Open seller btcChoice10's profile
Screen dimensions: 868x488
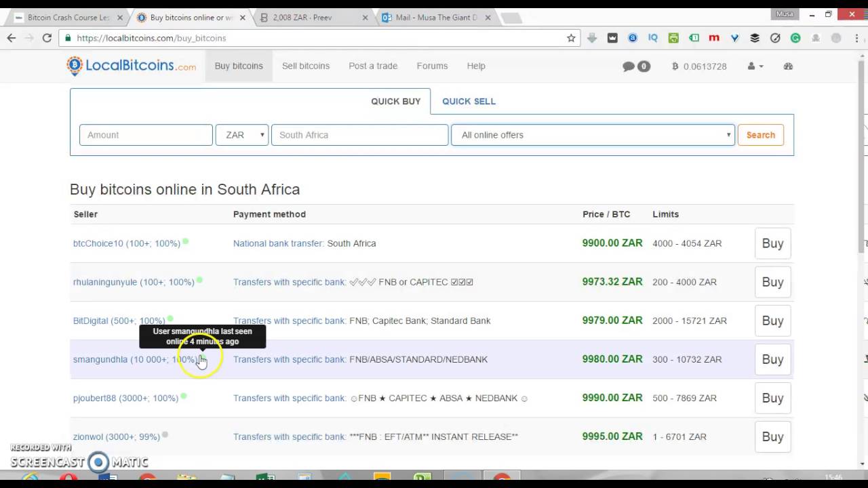127,243
